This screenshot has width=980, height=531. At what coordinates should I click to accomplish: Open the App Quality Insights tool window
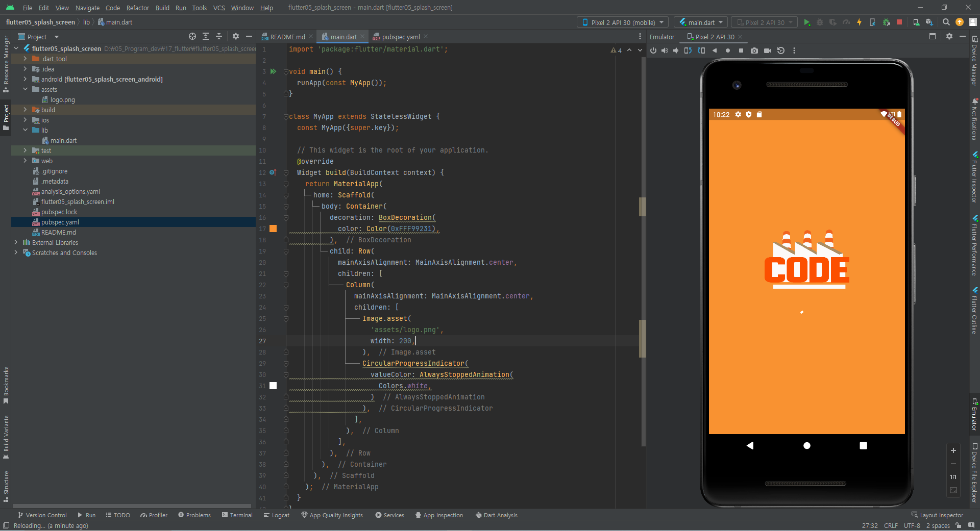[x=332, y=515]
